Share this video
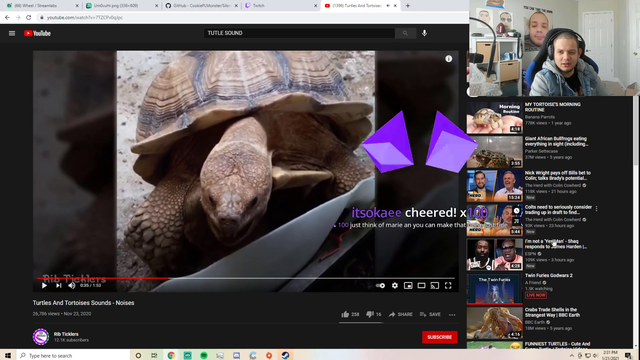This screenshot has width=640, height=360. tap(400, 314)
